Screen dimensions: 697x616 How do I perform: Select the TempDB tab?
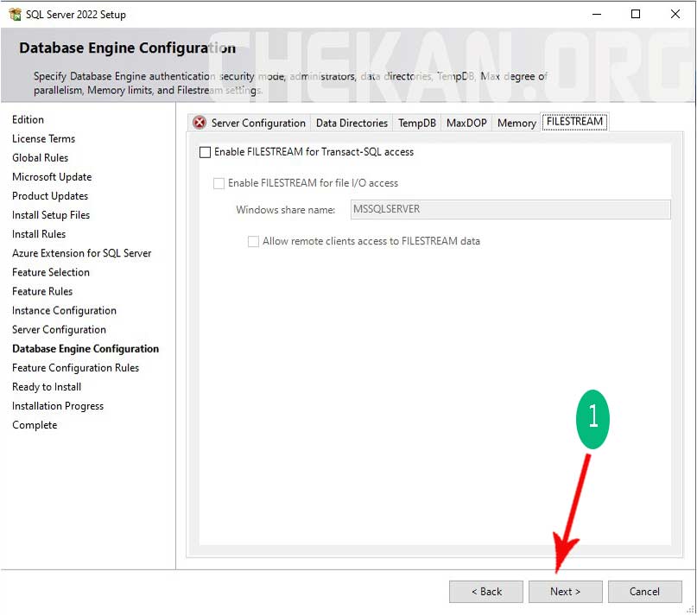point(417,123)
